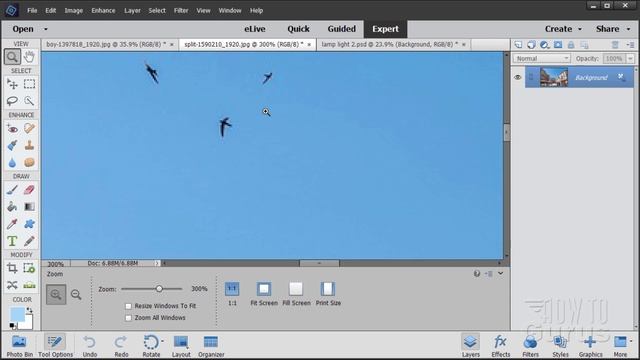640x360 pixels.
Task: Select the Move tool
Action: [x=12, y=84]
